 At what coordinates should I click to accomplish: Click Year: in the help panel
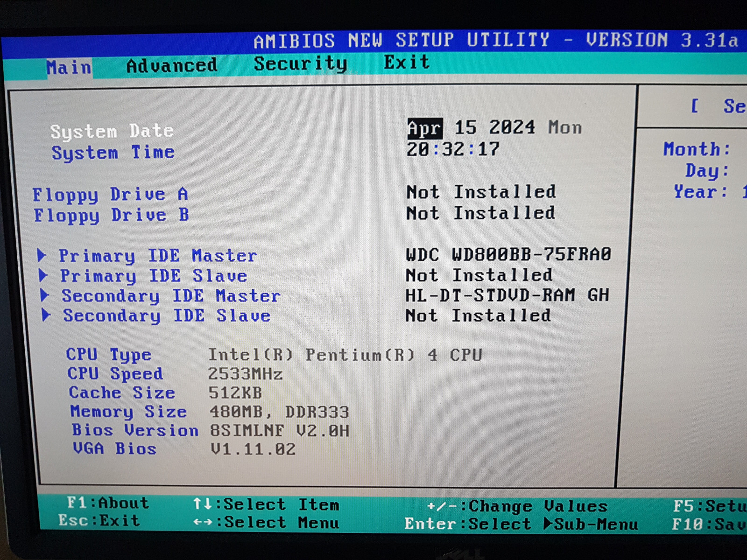(700, 192)
